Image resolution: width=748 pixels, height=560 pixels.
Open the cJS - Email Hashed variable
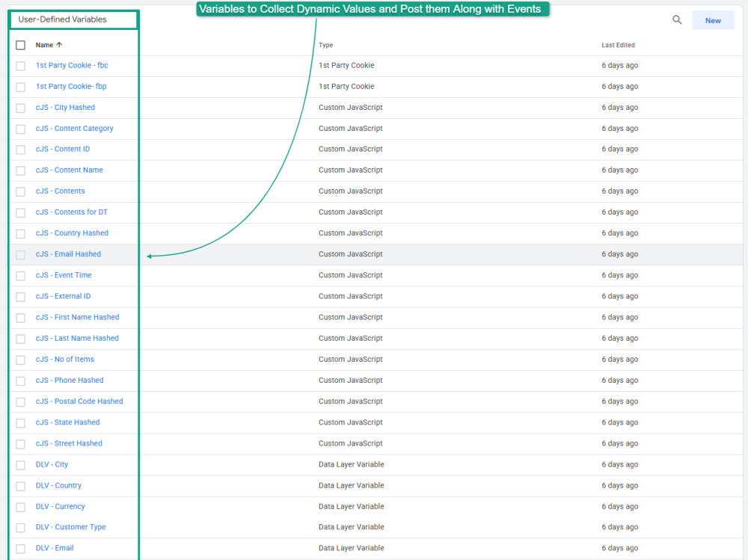(68, 253)
